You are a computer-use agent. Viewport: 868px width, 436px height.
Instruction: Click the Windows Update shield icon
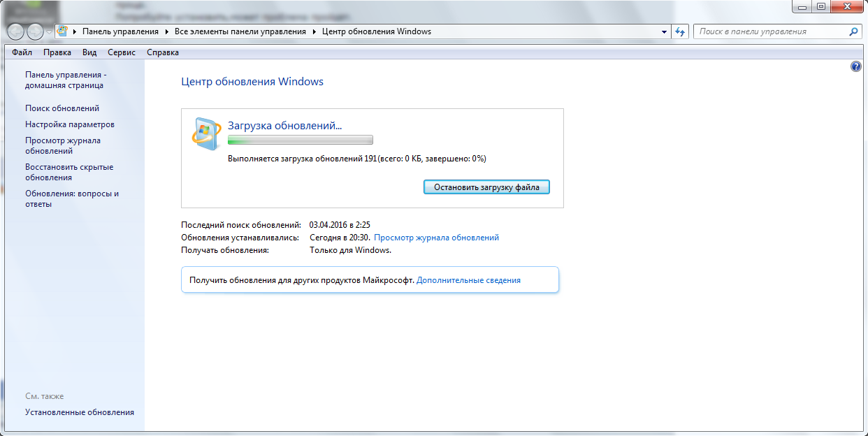[x=205, y=133]
